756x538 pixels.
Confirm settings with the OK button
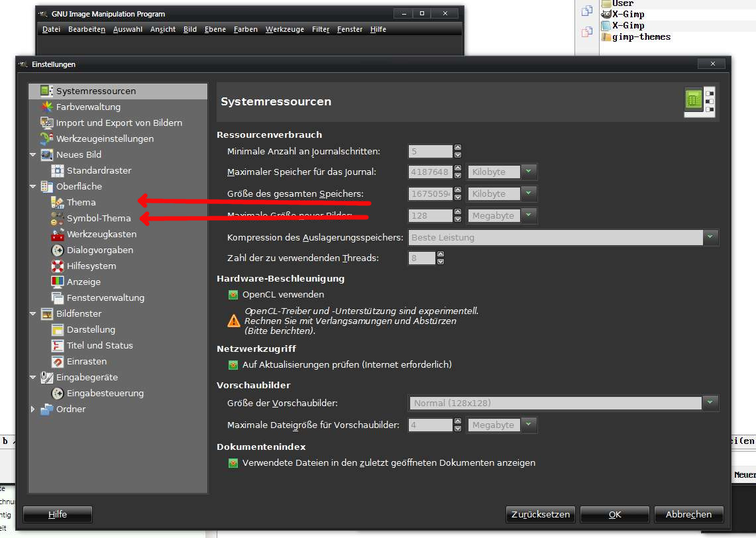click(x=615, y=514)
